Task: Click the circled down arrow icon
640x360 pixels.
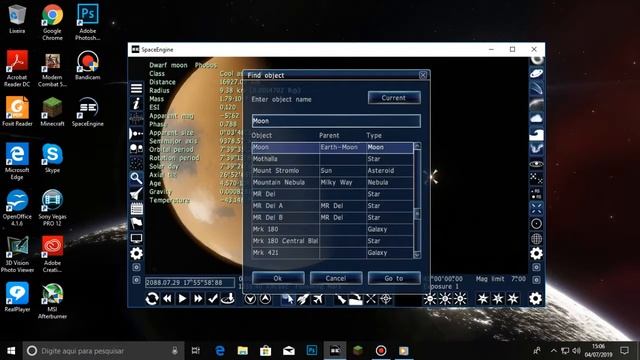Action: [250, 299]
